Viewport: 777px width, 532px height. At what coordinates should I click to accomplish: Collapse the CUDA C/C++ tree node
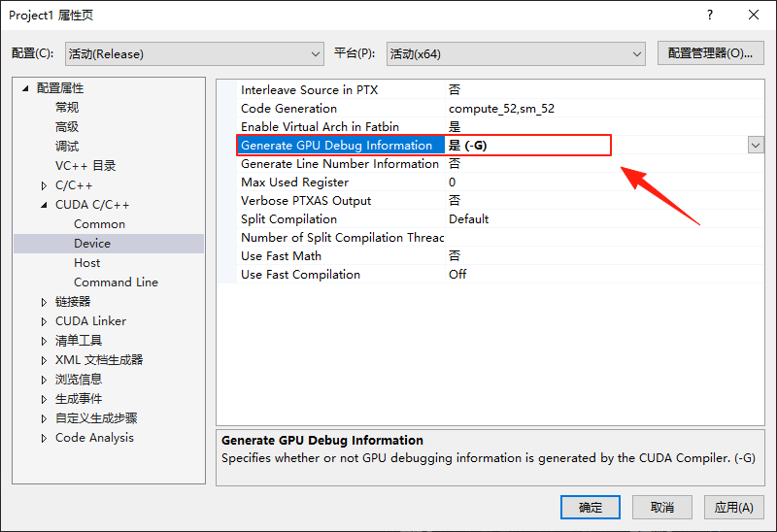44,205
